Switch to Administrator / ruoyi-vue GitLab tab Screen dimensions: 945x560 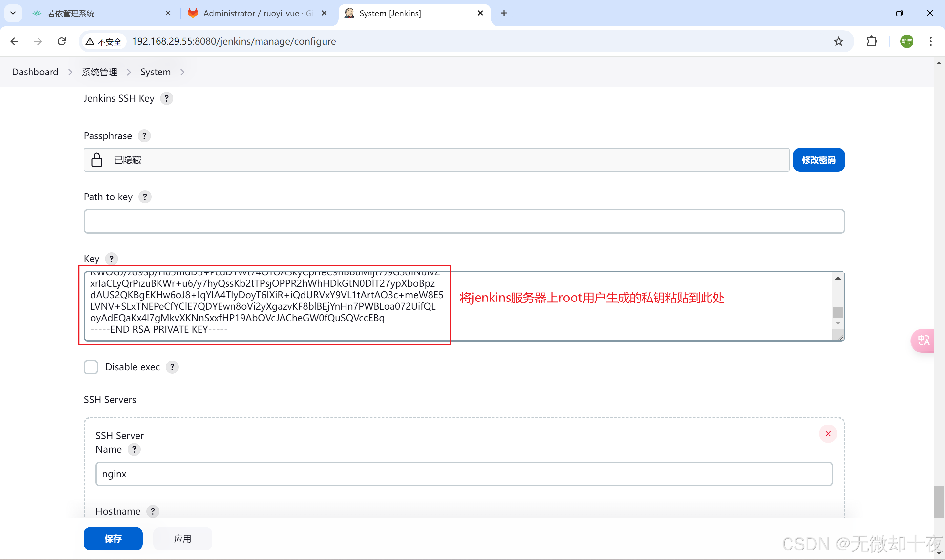pyautogui.click(x=257, y=13)
